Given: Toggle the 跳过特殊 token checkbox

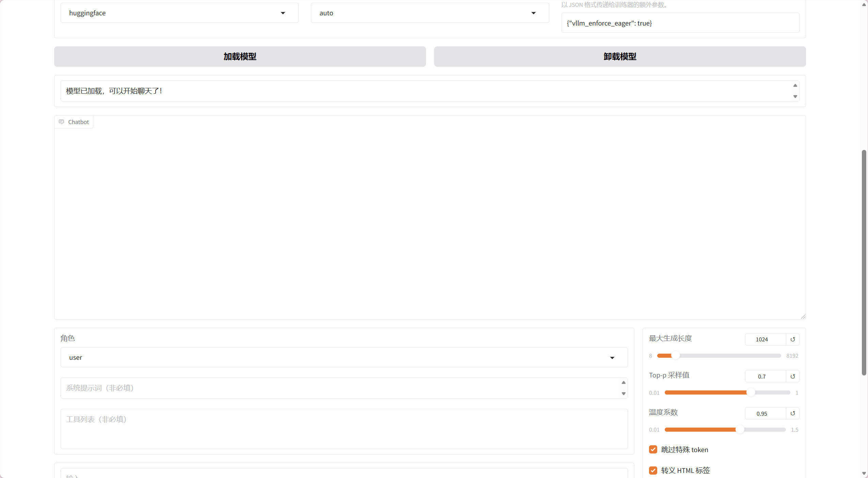Looking at the screenshot, I should [653, 450].
